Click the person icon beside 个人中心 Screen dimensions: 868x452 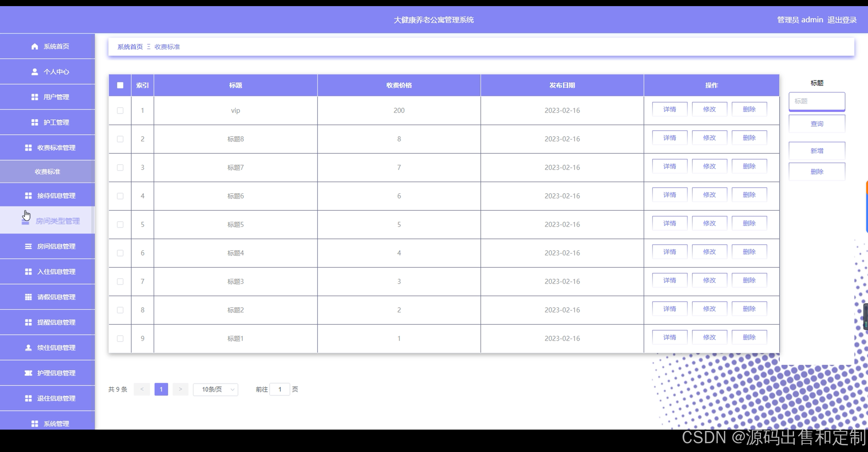[x=35, y=72]
